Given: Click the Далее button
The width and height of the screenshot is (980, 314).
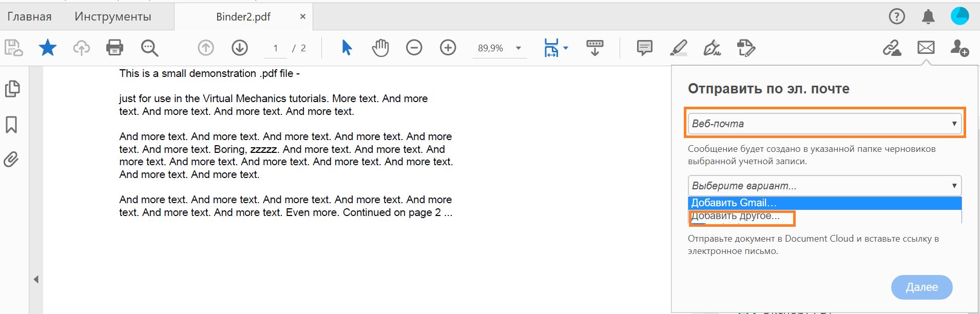Looking at the screenshot, I should 921,287.
